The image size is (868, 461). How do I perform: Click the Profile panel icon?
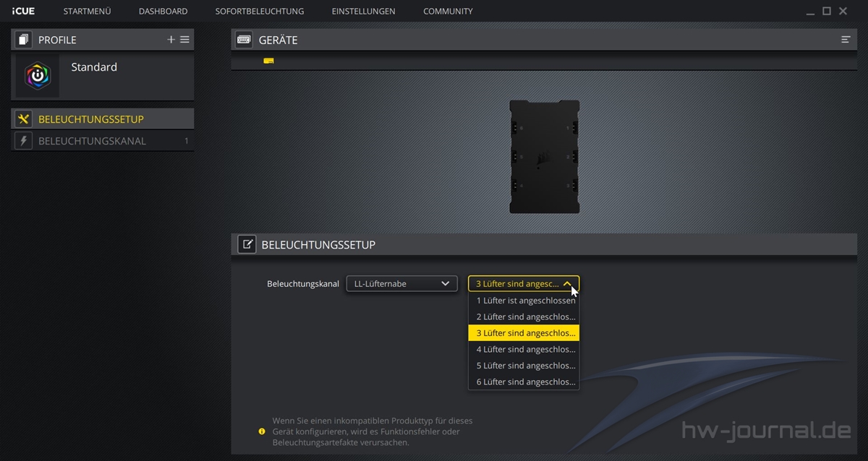pos(23,40)
